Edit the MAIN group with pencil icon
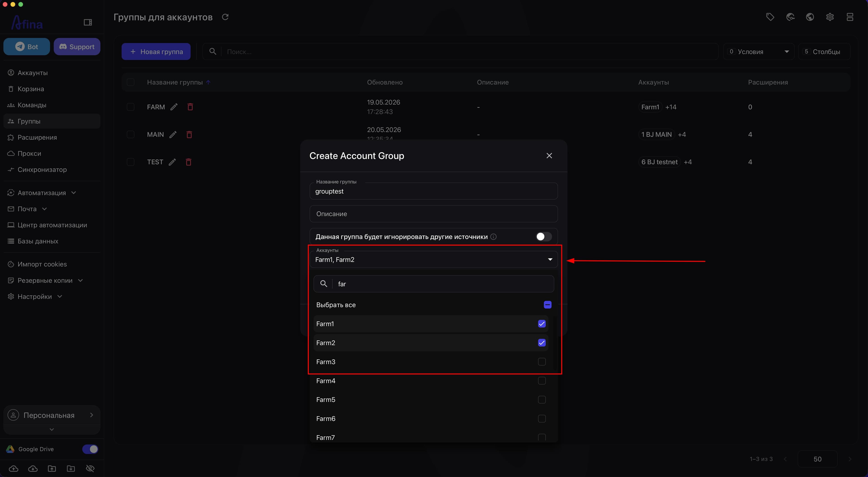The width and height of the screenshot is (868, 477). 173,134
